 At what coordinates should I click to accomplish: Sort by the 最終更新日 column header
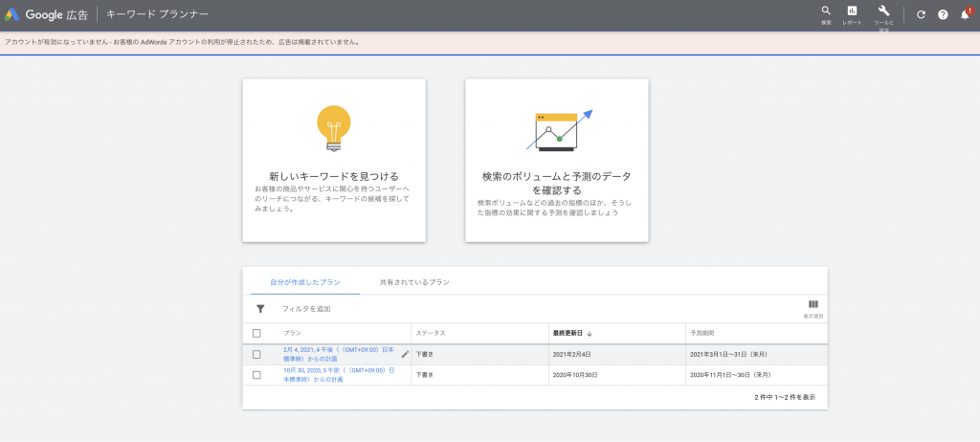(572, 333)
